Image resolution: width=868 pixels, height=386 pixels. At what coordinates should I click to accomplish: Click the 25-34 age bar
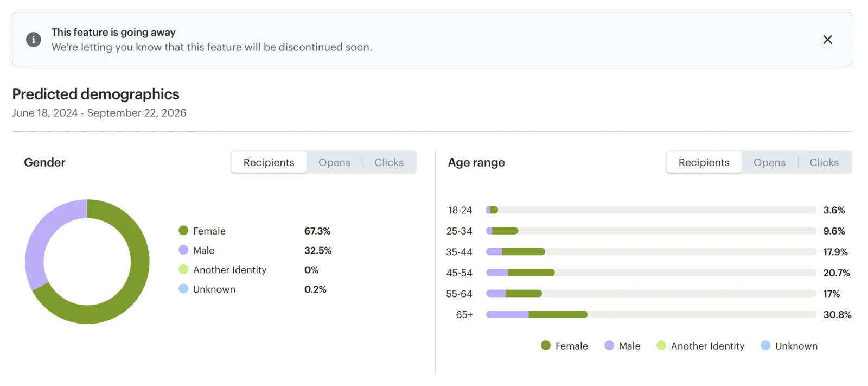(x=651, y=231)
